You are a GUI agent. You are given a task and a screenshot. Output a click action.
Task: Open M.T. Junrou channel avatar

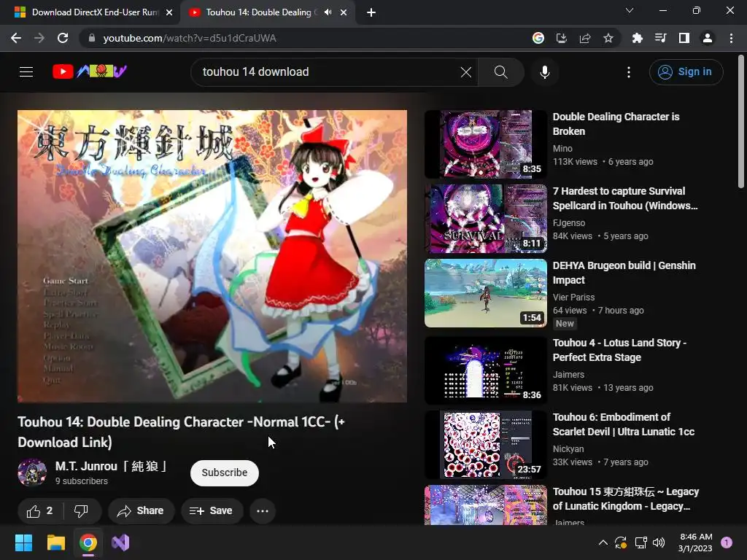pyautogui.click(x=32, y=472)
